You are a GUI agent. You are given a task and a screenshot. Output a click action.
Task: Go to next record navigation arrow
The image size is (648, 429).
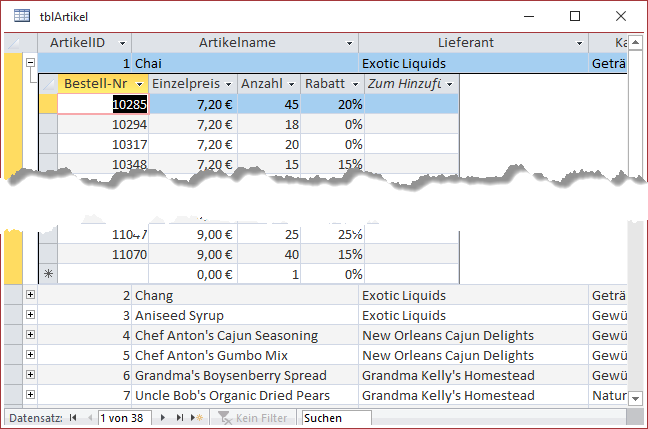(162, 418)
